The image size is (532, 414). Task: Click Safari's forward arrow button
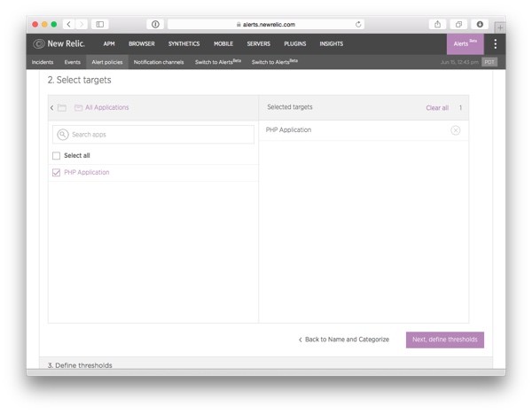point(82,24)
